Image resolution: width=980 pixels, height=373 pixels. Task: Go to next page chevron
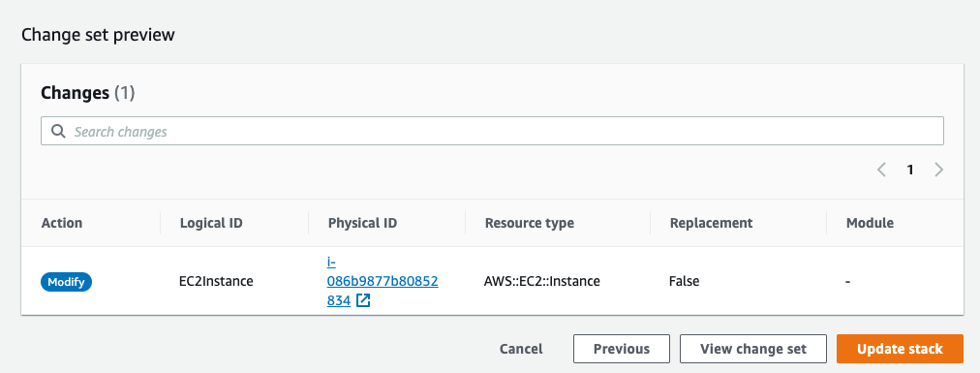938,170
